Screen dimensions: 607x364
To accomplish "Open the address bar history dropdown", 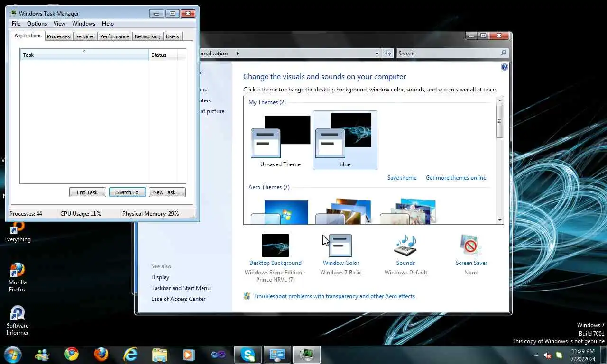I will click(377, 54).
